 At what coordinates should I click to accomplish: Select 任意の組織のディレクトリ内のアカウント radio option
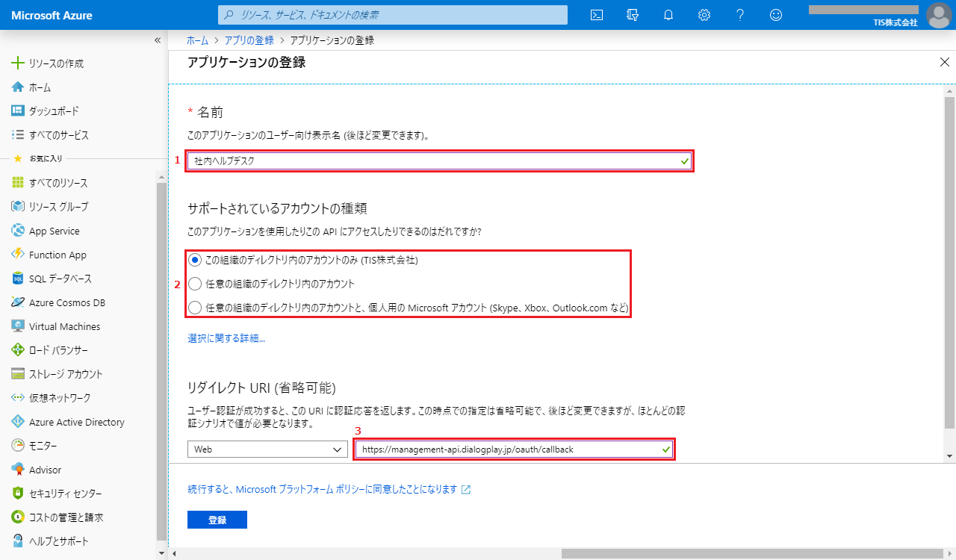[x=195, y=284]
